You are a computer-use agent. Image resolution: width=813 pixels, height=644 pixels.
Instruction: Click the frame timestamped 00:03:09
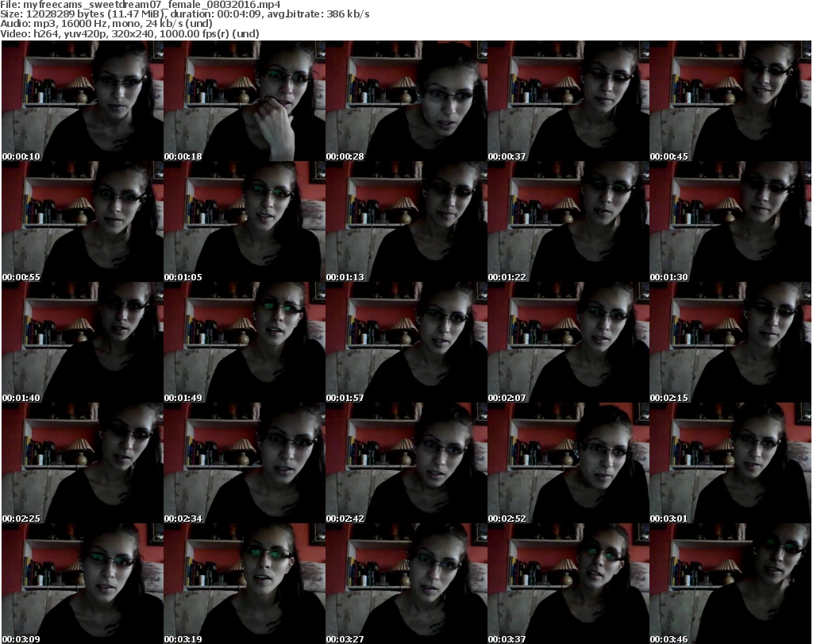tap(83, 584)
